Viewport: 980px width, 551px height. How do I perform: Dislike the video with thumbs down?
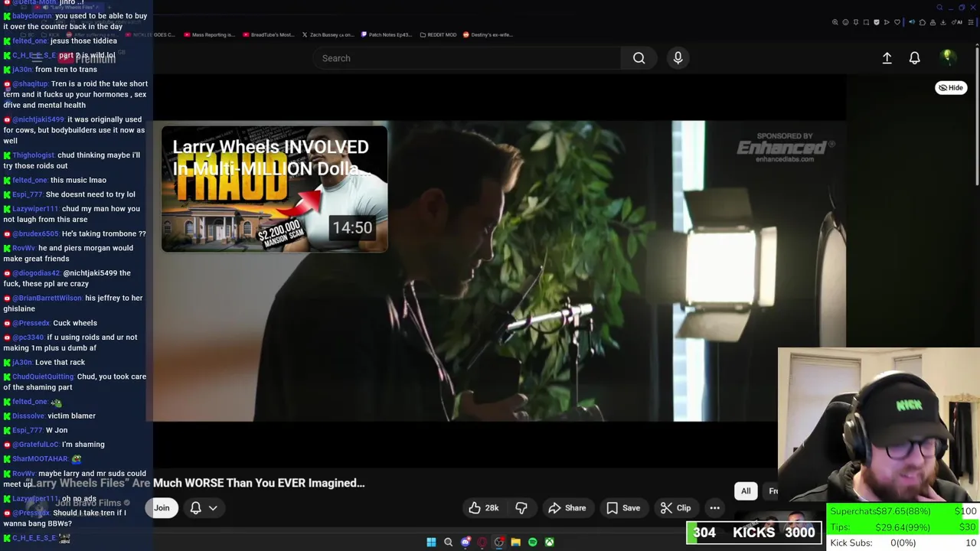(521, 508)
